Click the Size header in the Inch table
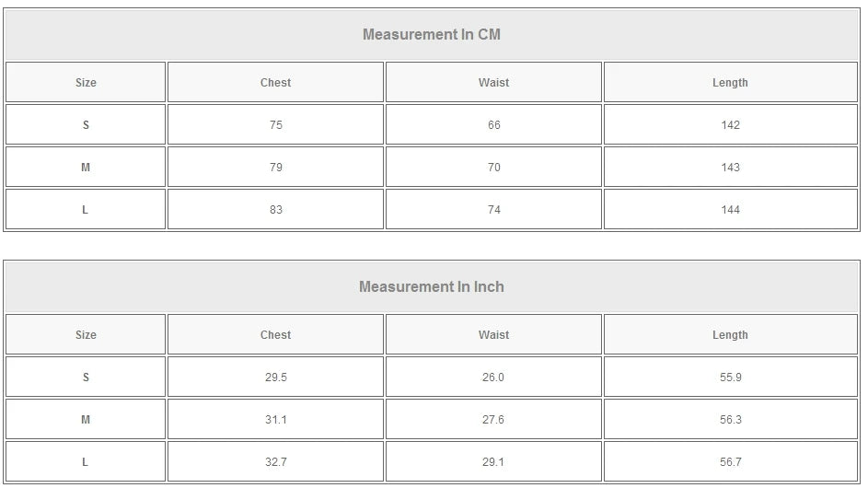The image size is (868, 488). click(x=86, y=335)
